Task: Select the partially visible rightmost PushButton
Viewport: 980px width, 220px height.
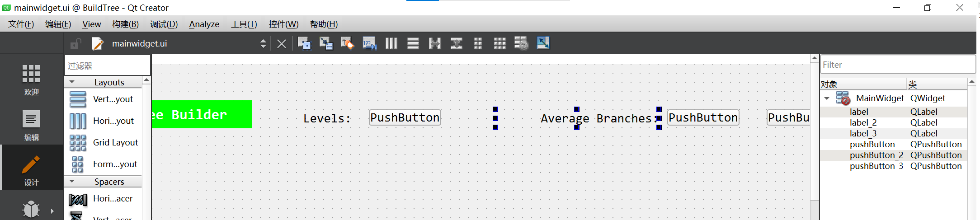Action: [x=788, y=117]
